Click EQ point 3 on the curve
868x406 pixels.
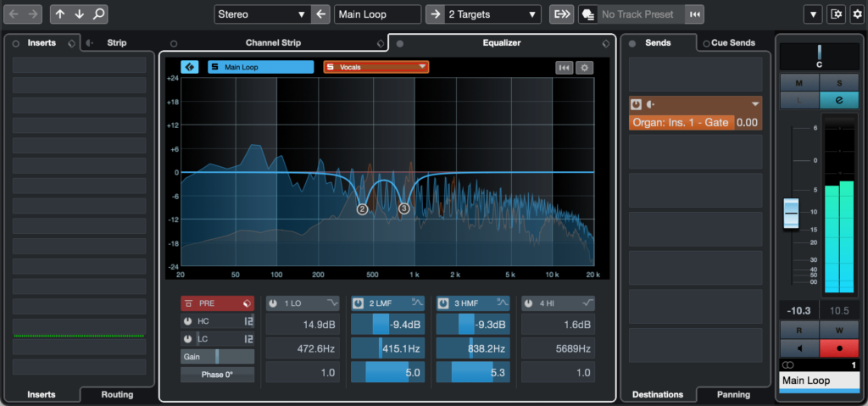point(404,209)
